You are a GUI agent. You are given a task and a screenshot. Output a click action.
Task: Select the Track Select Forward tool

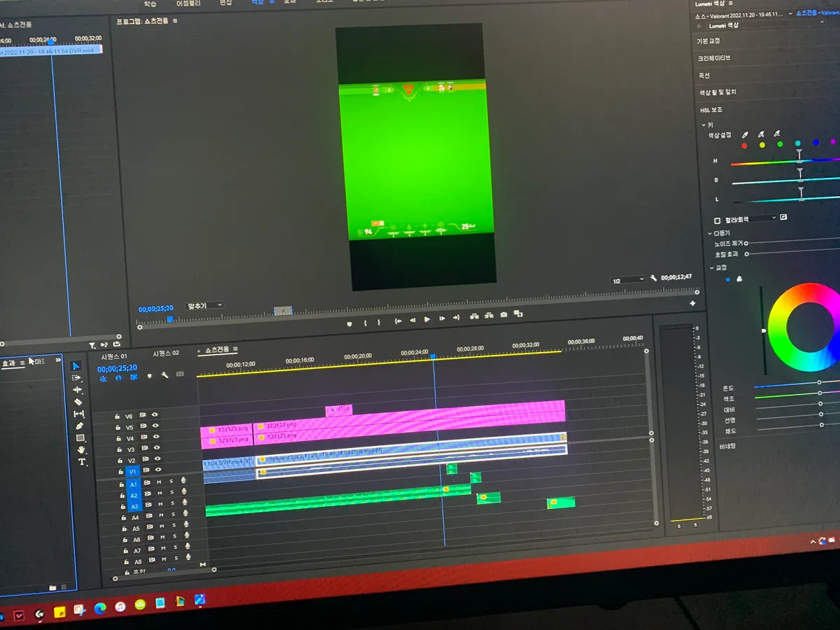77,378
